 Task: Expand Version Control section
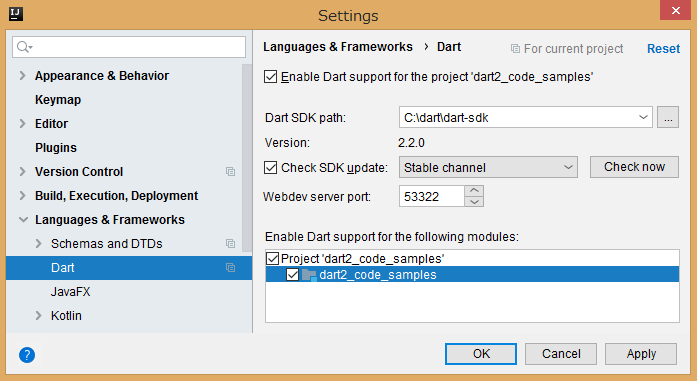pos(23,172)
